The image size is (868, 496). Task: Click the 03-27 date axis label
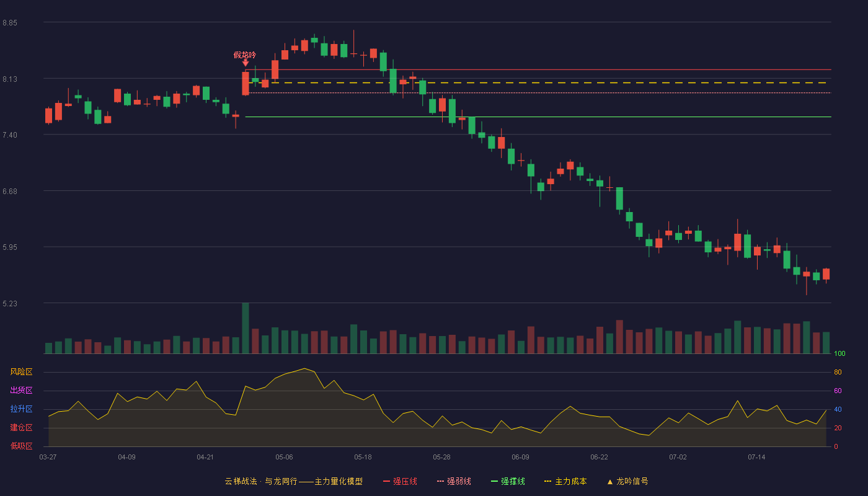[48, 457]
